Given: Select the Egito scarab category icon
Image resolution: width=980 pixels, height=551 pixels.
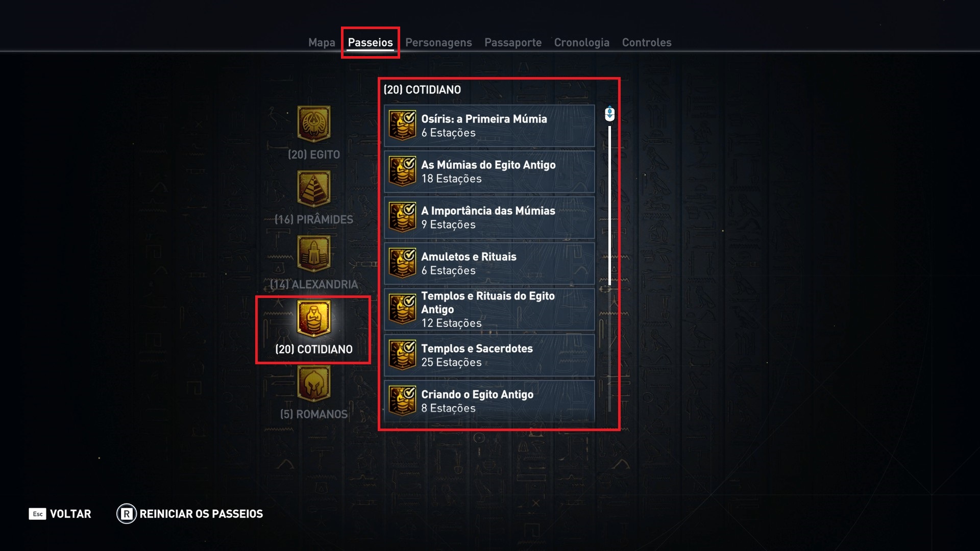Looking at the screenshot, I should point(314,124).
